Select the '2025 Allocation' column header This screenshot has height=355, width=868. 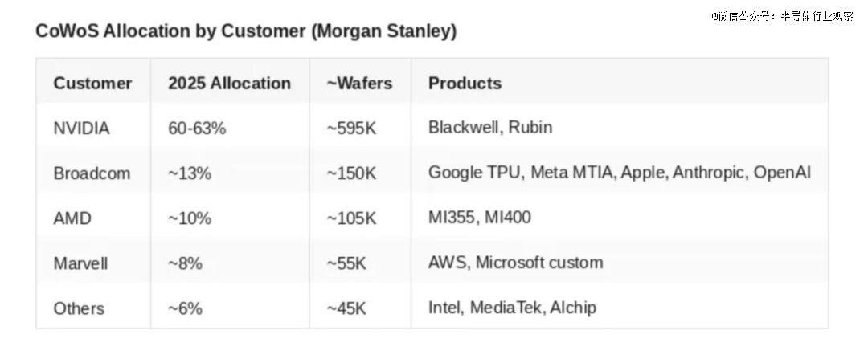[x=229, y=84]
